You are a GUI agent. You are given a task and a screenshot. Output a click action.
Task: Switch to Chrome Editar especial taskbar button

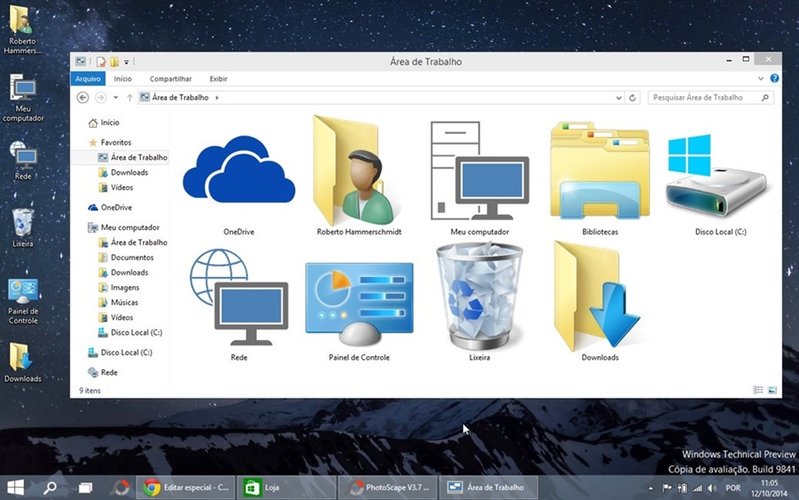(185, 488)
